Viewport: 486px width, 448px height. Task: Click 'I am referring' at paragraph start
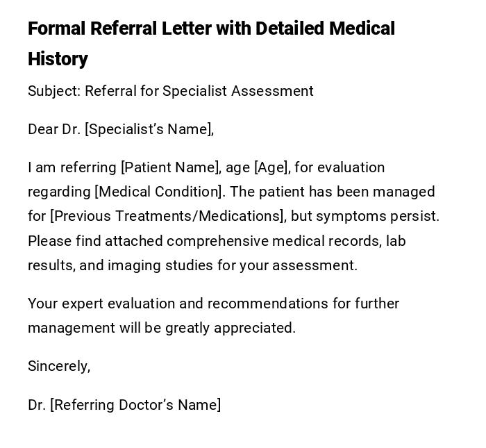(x=72, y=167)
